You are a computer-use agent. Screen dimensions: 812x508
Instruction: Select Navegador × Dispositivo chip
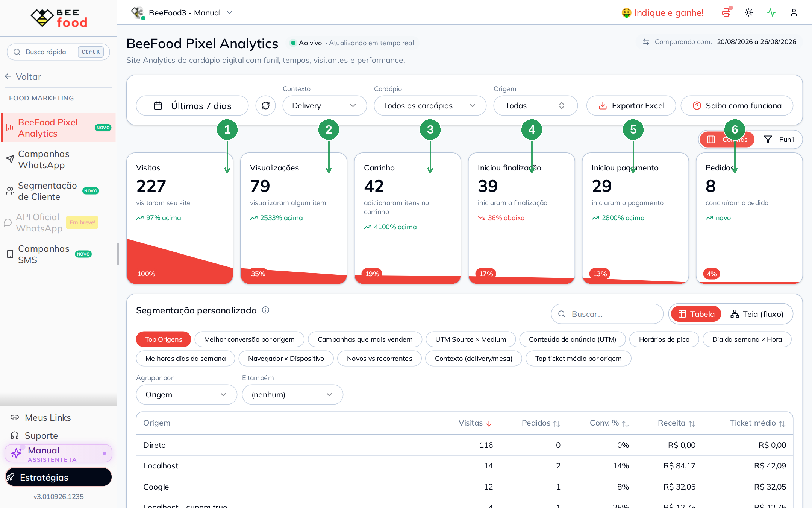coord(286,359)
